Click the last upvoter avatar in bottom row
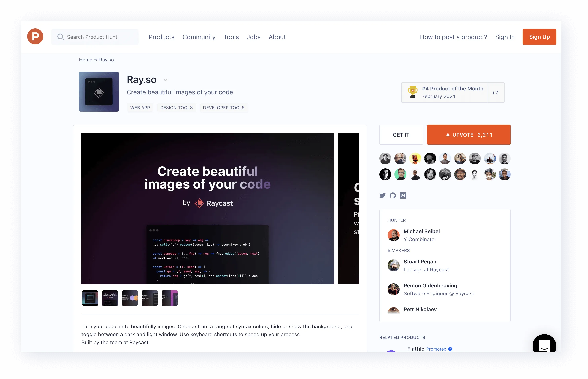This screenshot has width=588, height=379. tap(505, 175)
